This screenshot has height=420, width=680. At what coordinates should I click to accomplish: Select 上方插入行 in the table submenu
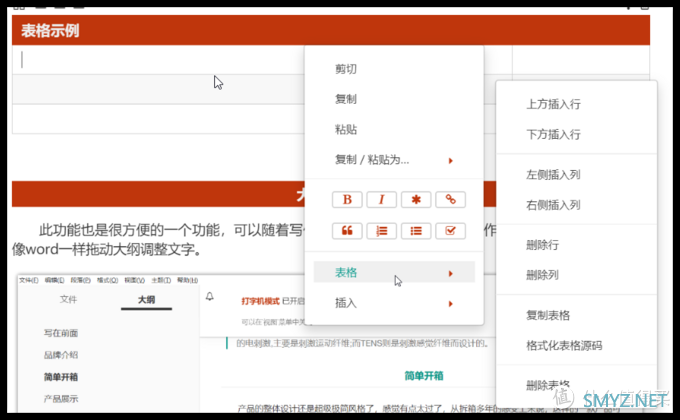553,104
